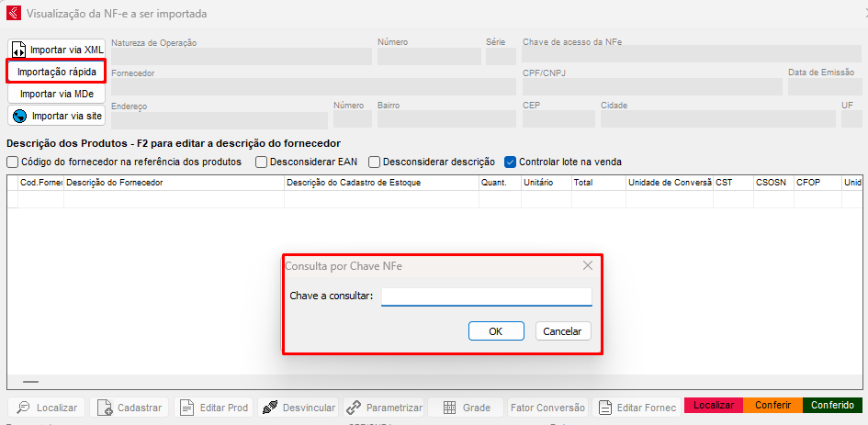This screenshot has height=425, width=868.
Task: Open Importar via site globe button
Action: click(x=57, y=117)
